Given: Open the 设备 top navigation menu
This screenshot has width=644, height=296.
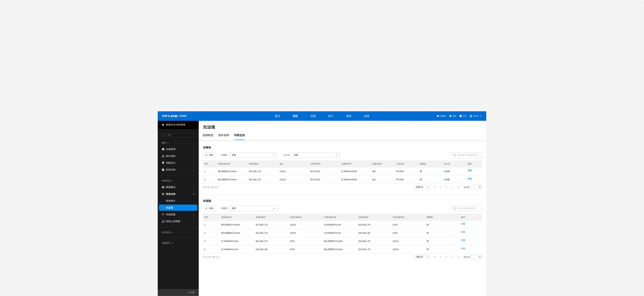Looking at the screenshot, I should 313,116.
